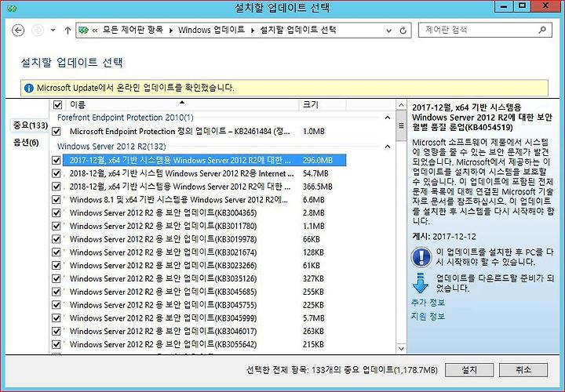Sort by the 이름 column header
Viewport: 565px width, 392px height.
(x=181, y=105)
